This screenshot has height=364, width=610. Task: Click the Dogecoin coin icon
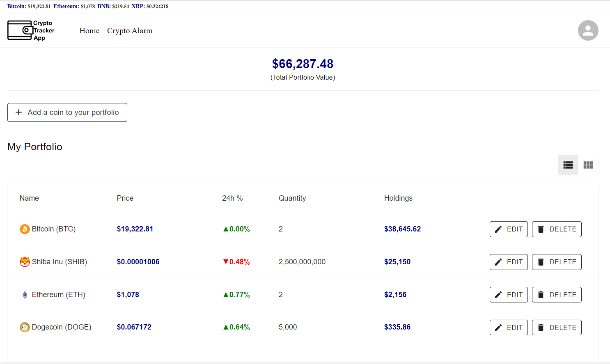click(x=25, y=327)
